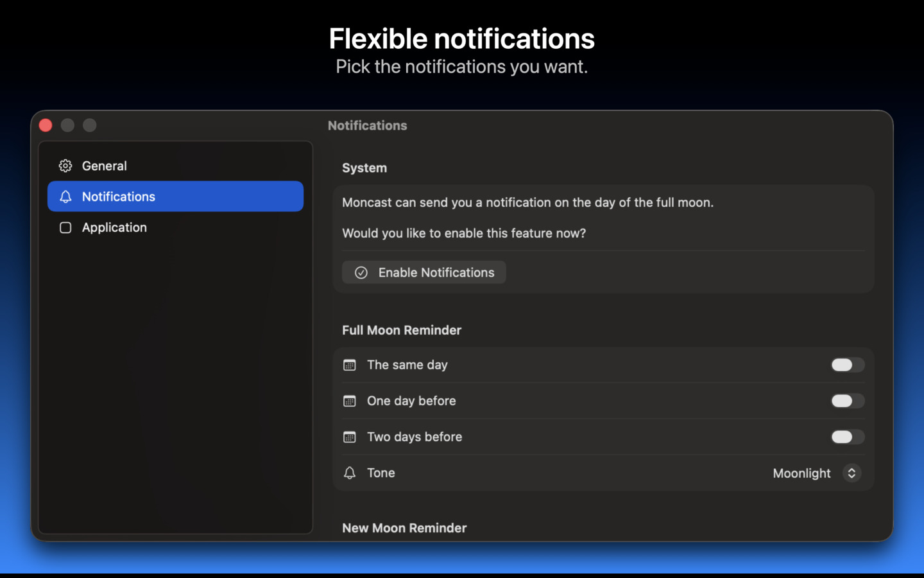The width and height of the screenshot is (924, 578).
Task: Click the Full Moon Reminder heading
Action: [402, 330]
